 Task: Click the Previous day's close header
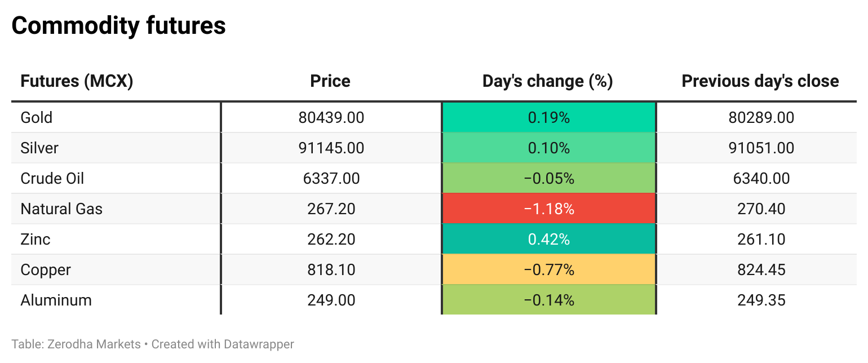pyautogui.click(x=760, y=81)
